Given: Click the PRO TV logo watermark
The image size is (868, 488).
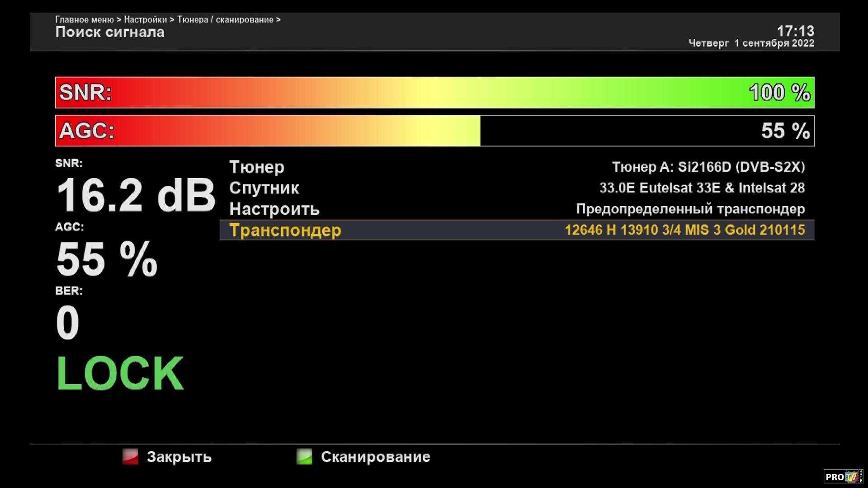Looking at the screenshot, I should coord(843,477).
